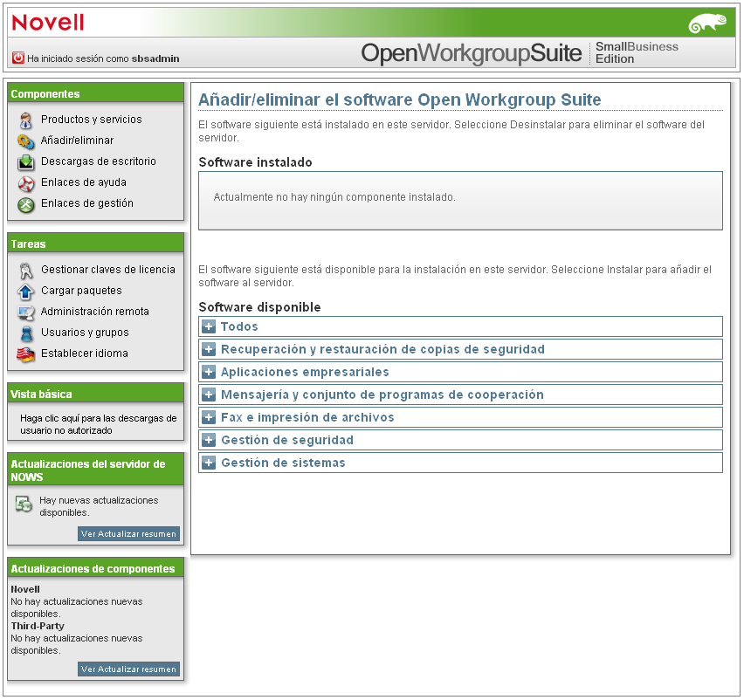Viewport: 744px width, 700px height.
Task: Click the Tareas panel header
Action: coord(95,244)
